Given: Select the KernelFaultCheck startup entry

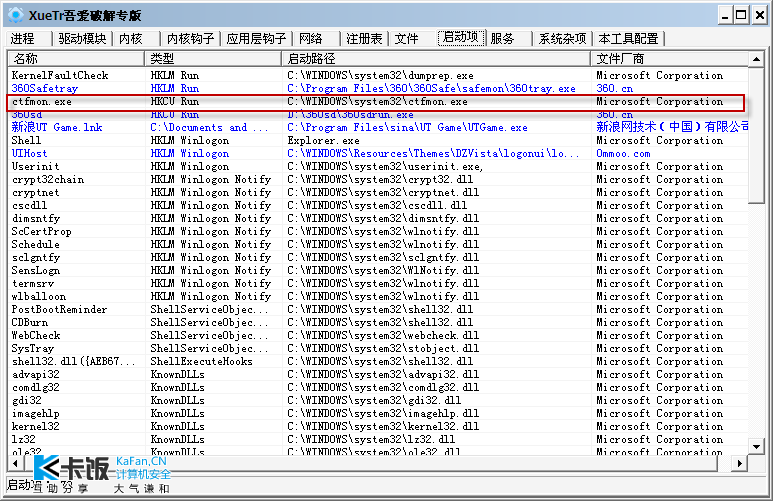Looking at the screenshot, I should click(378, 75).
